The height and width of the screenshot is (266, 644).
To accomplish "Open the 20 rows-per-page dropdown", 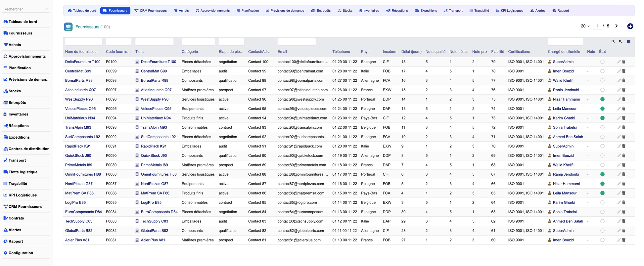I will [x=585, y=26].
